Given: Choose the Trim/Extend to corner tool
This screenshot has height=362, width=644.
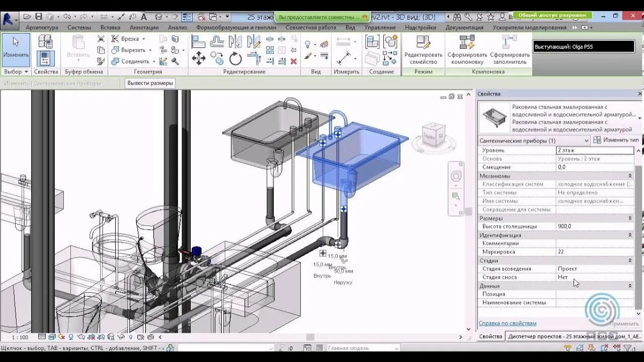Looking at the screenshot, I should pyautogui.click(x=254, y=58).
